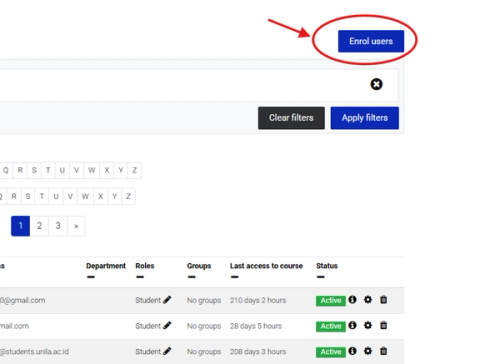The width and height of the screenshot is (500, 364).
Task: Collapse the Status column
Action: [320, 277]
